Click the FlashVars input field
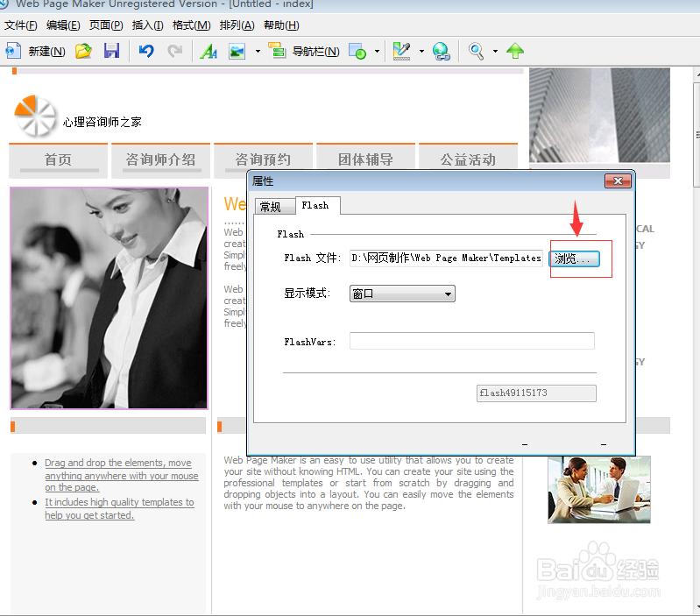Image resolution: width=700 pixels, height=616 pixels. (x=472, y=341)
